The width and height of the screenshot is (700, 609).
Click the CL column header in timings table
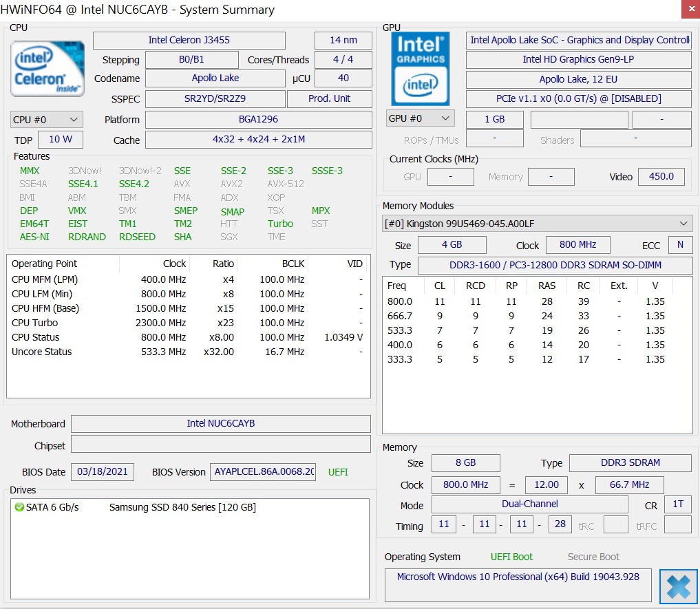coord(440,286)
